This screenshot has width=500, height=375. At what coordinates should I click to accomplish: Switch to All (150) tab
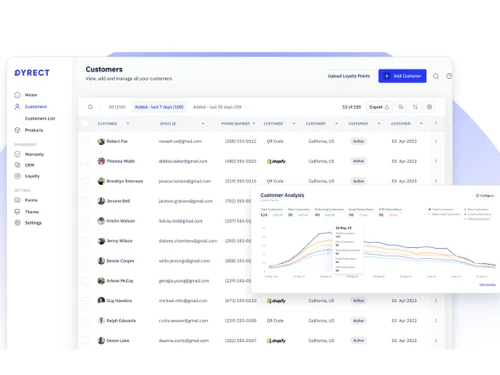pyautogui.click(x=117, y=107)
